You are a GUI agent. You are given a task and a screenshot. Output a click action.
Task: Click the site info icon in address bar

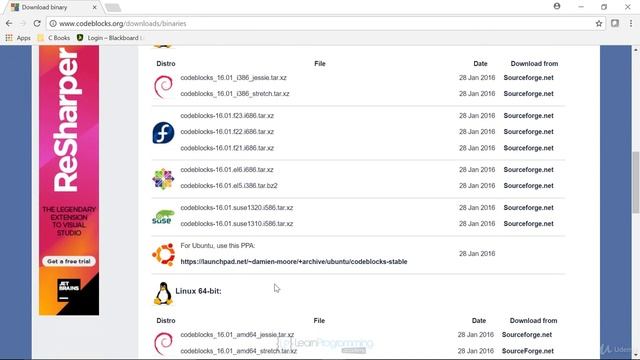[53, 24]
